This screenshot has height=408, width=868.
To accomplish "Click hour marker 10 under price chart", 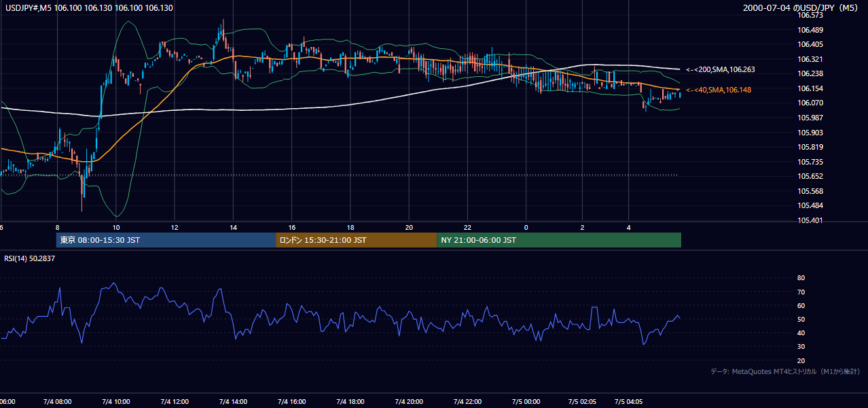I will tap(116, 227).
